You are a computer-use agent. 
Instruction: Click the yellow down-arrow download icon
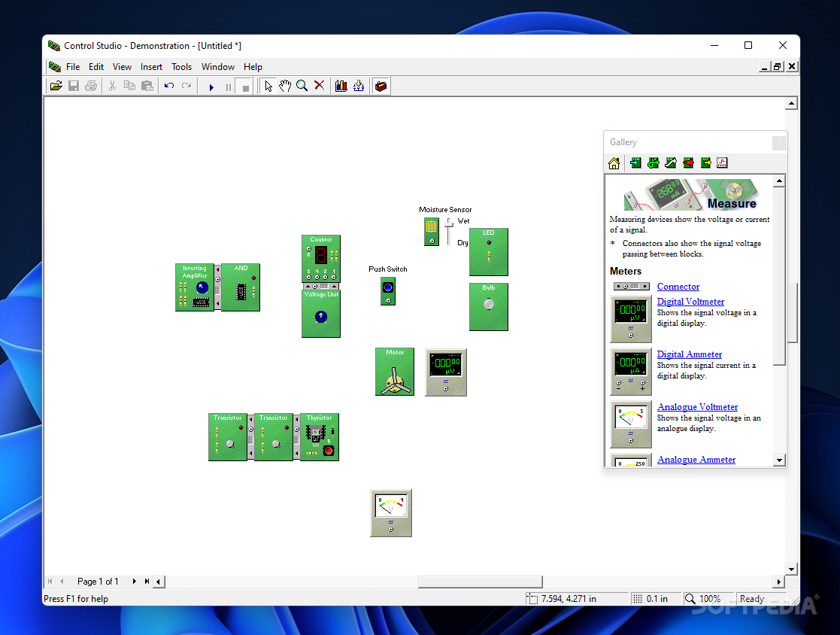pos(359,86)
